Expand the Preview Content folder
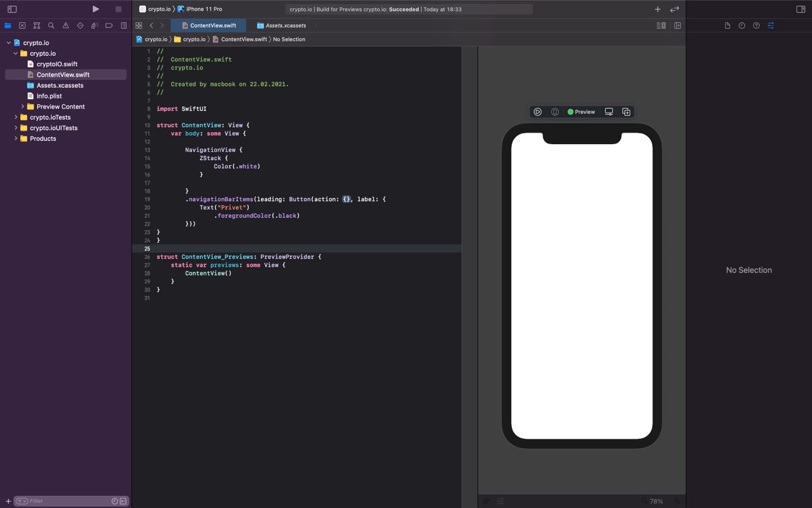Screen dimensions: 812x508 [x=23, y=107]
